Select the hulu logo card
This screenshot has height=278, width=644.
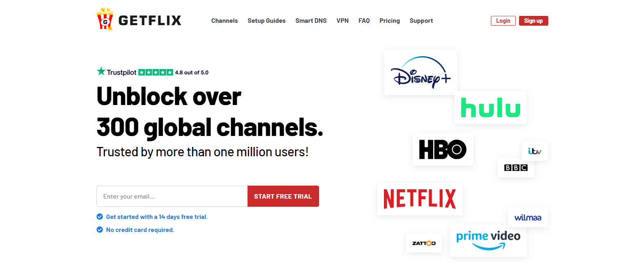coord(491,107)
